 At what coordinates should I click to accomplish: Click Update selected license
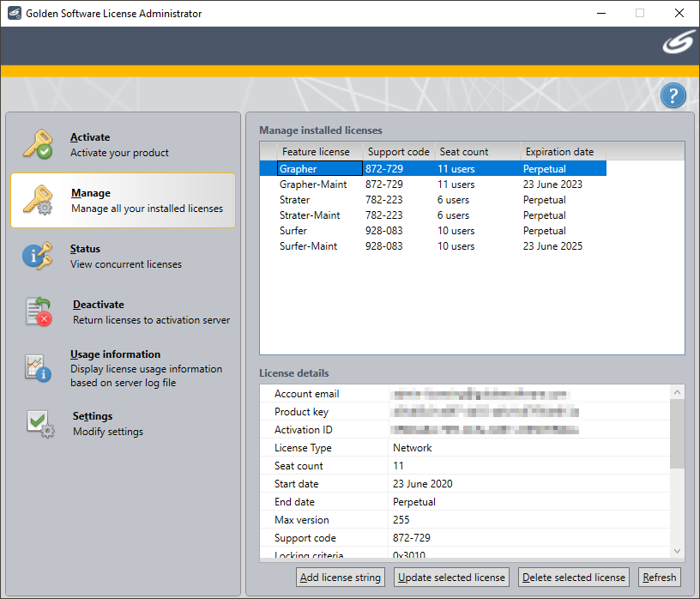click(451, 577)
